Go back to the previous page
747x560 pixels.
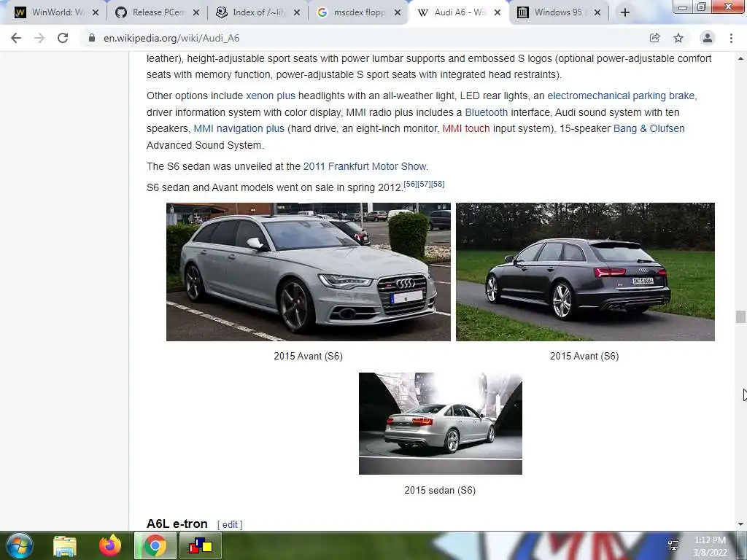coord(16,38)
